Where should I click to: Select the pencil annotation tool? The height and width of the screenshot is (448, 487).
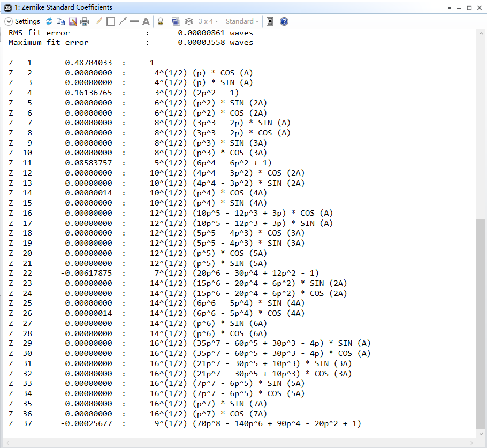tap(99, 21)
